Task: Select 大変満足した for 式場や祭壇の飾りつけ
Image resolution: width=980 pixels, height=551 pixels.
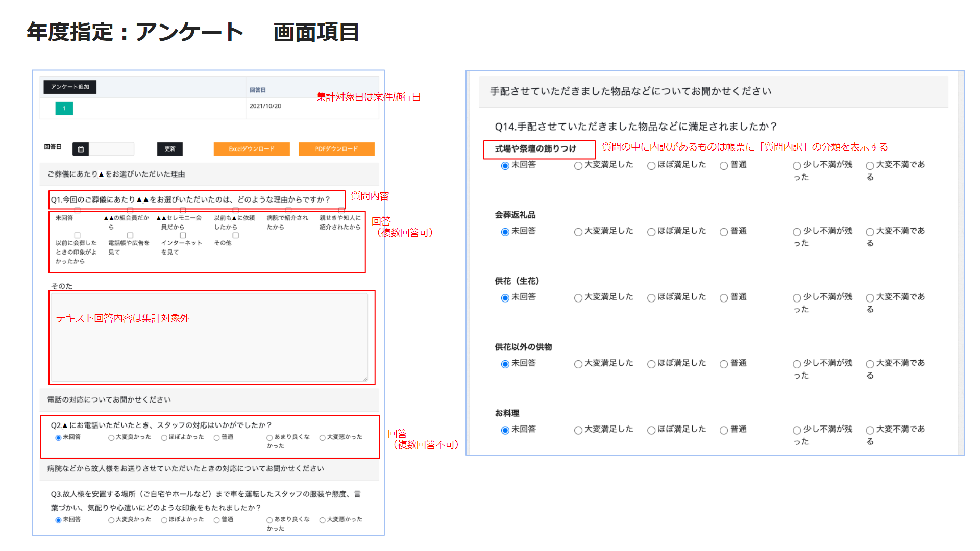Action: tap(578, 166)
